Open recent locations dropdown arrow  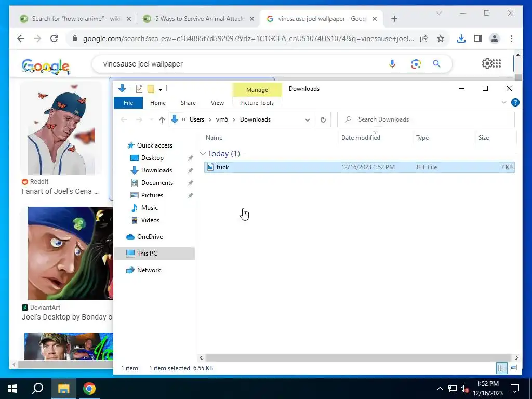(x=151, y=120)
